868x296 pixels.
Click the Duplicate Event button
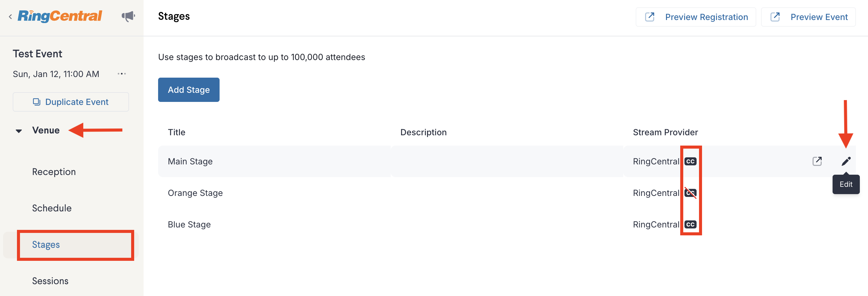71,102
